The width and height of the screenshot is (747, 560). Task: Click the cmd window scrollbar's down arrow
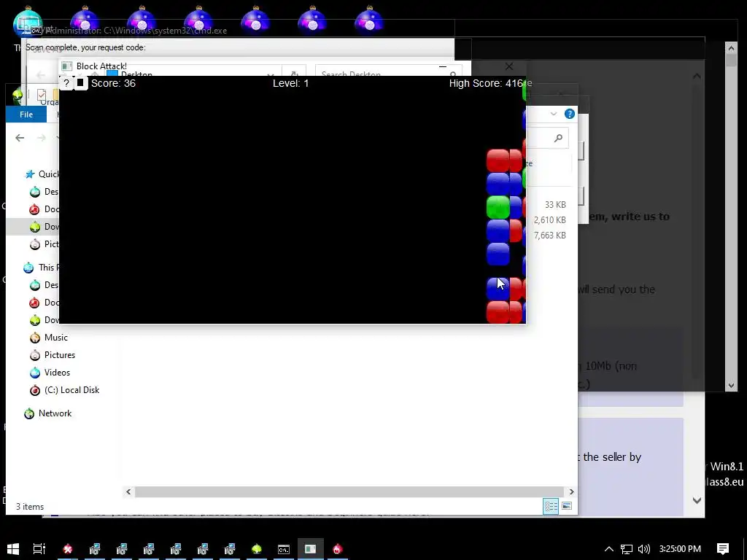(x=731, y=386)
